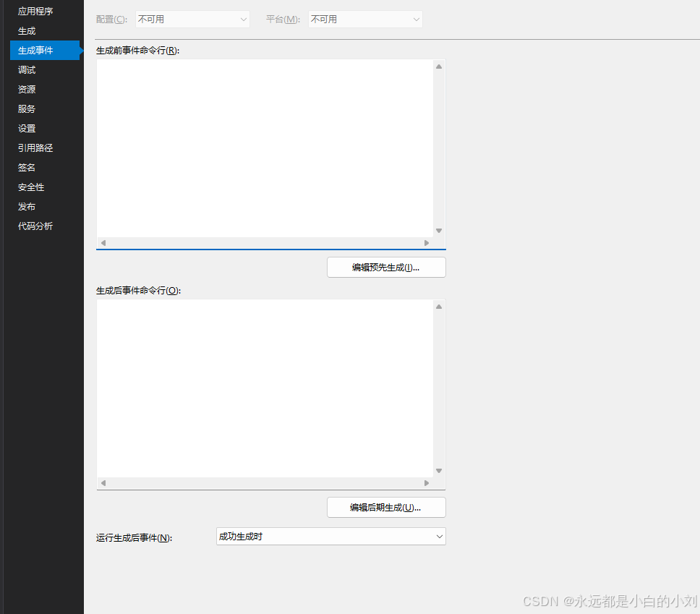The width and height of the screenshot is (700, 614).
Task: Open the 配置 dropdown showing 不可用
Action: coord(192,19)
